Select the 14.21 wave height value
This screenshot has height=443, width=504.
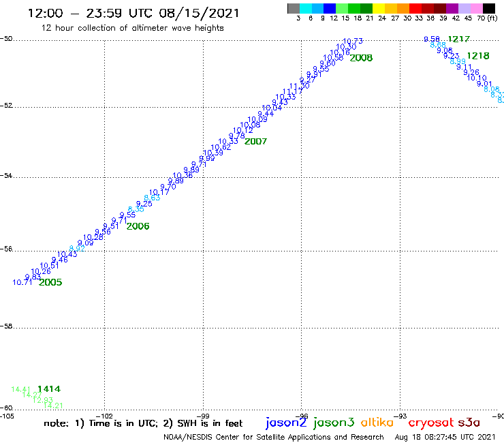click(53, 406)
